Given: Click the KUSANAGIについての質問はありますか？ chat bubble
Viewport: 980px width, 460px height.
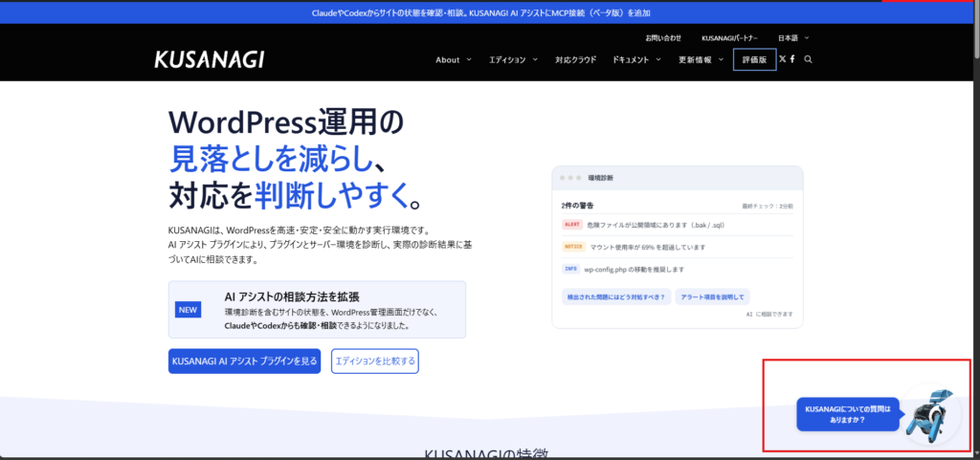Looking at the screenshot, I should point(848,414).
